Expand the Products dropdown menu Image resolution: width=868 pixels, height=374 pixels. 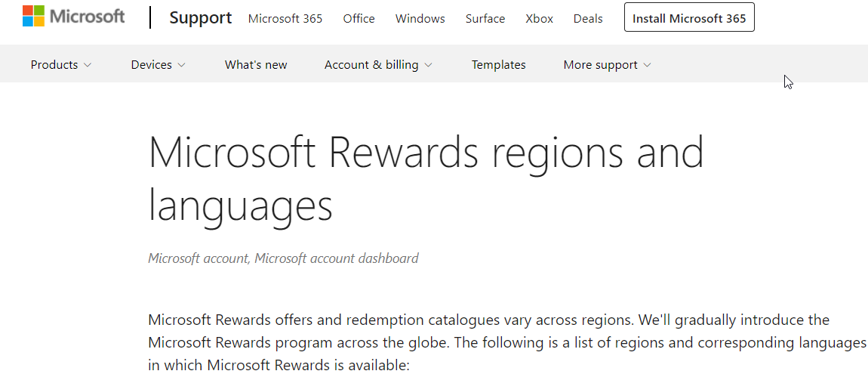tap(61, 65)
